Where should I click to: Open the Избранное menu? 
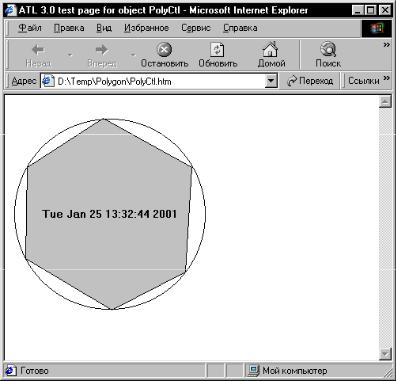click(146, 28)
